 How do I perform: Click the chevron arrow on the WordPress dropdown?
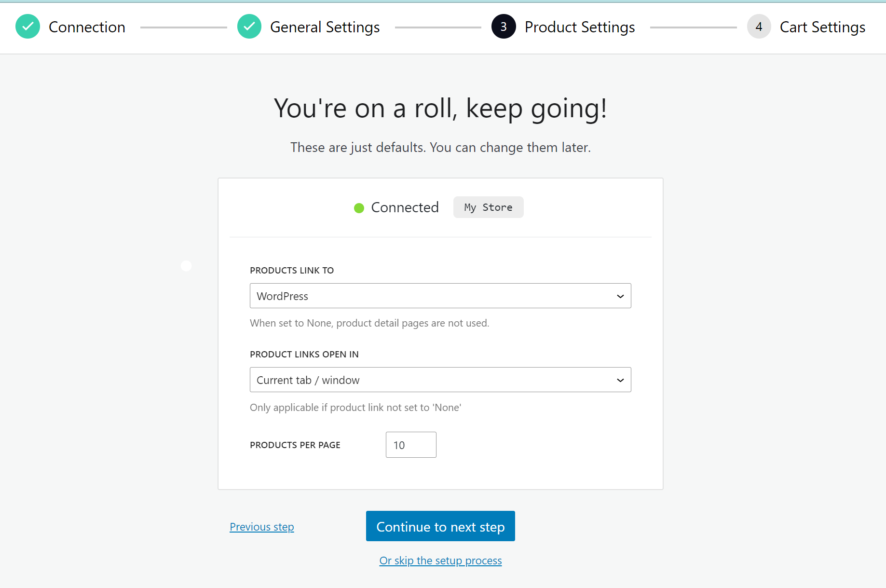coord(620,296)
